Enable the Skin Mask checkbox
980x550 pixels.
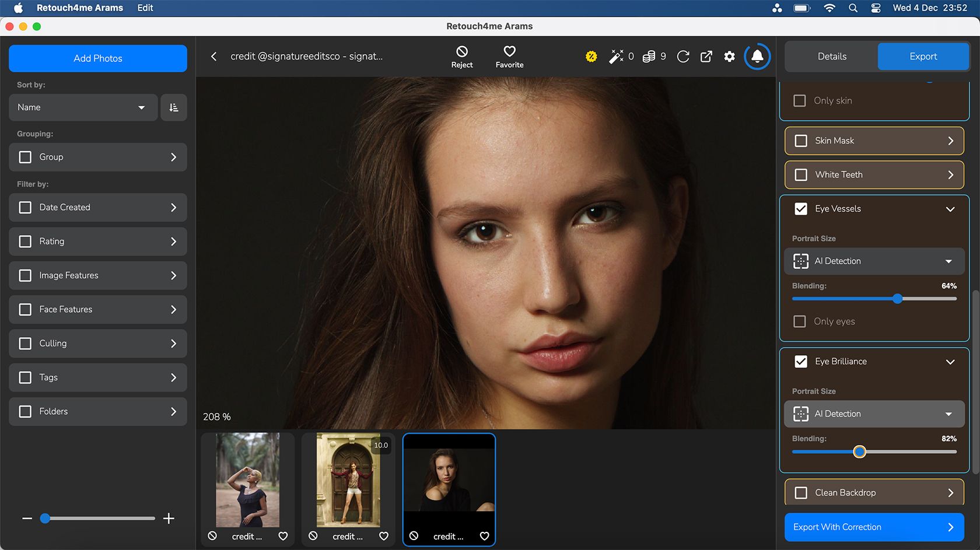[801, 141]
